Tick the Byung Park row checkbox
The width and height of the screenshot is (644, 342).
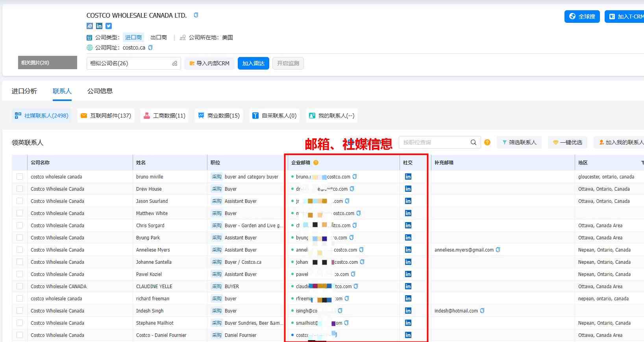click(20, 237)
